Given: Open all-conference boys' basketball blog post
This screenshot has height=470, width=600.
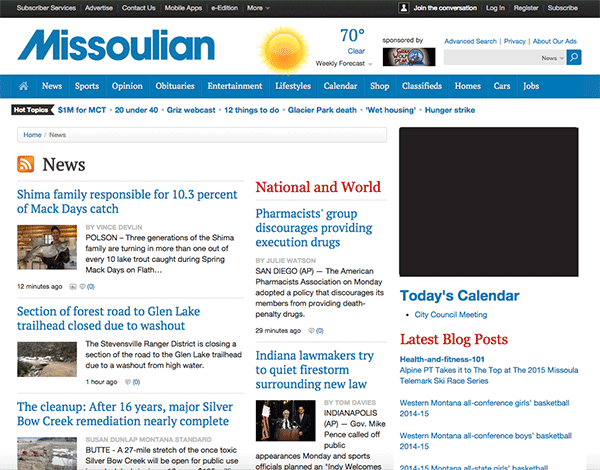Looking at the screenshot, I should pyautogui.click(x=486, y=441).
